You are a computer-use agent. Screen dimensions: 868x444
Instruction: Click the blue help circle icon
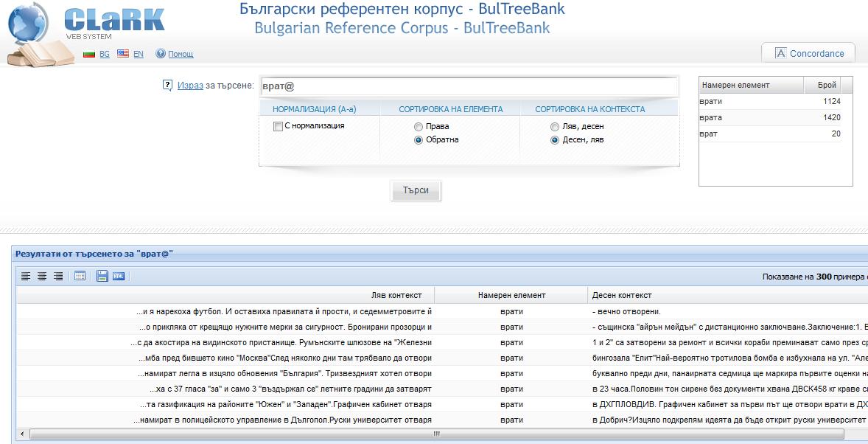pyautogui.click(x=161, y=53)
